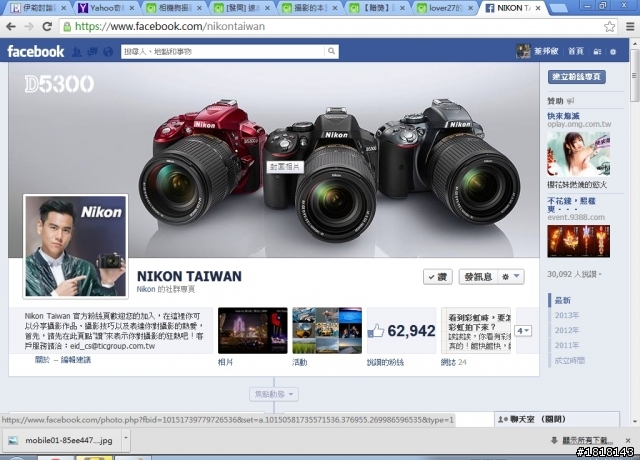Click the green lock icon in the address bar
This screenshot has width=640, height=460.
pyautogui.click(x=67, y=27)
